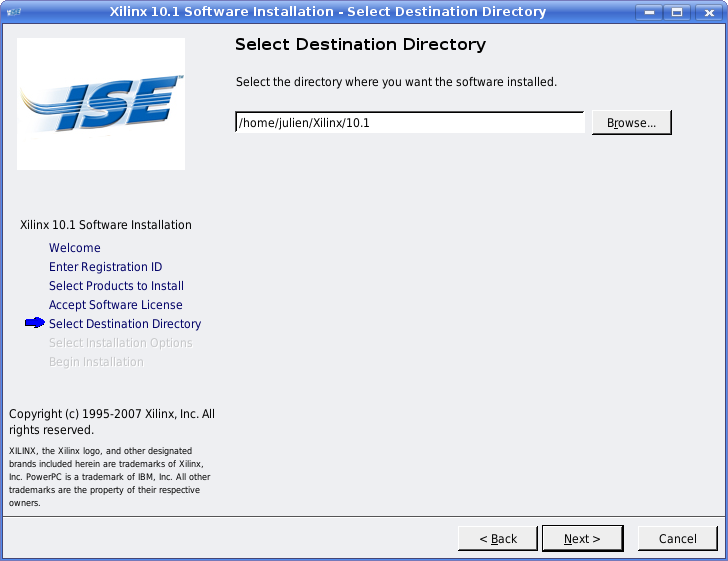Go to Accept Software License step
Image resolution: width=728 pixels, height=561 pixels.
[115, 305]
